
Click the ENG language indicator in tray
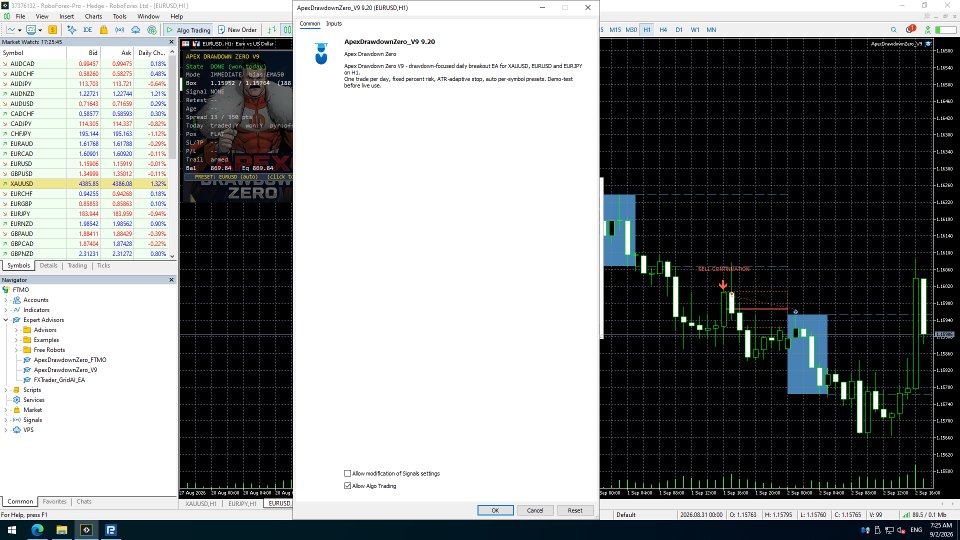(x=916, y=530)
